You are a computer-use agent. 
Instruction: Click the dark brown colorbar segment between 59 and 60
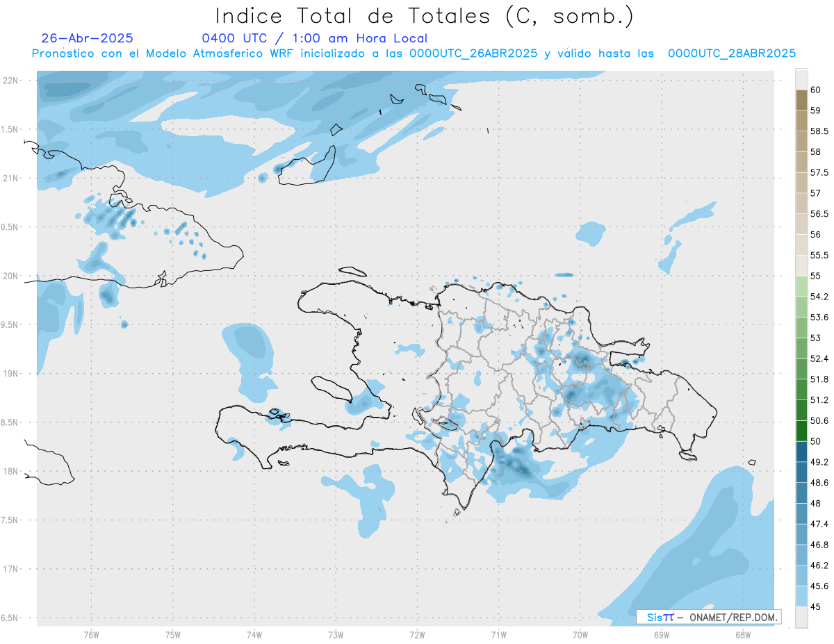click(x=801, y=99)
